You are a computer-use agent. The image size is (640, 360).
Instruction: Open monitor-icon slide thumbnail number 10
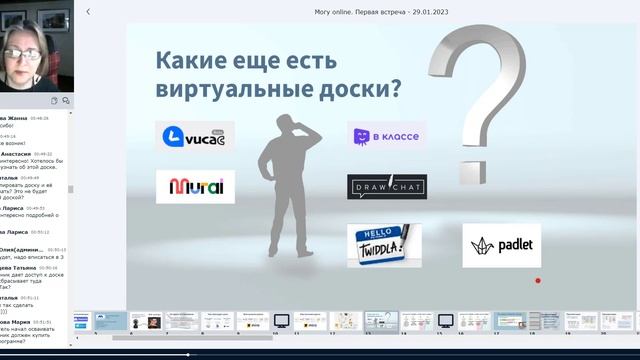click(282, 322)
